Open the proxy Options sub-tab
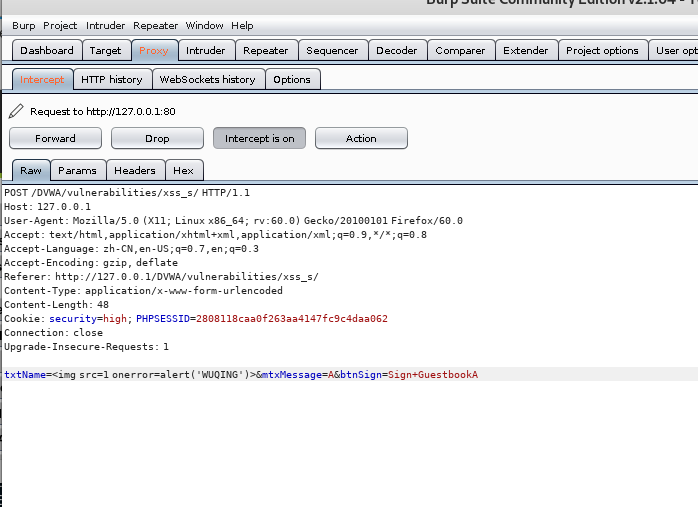 pyautogui.click(x=292, y=79)
